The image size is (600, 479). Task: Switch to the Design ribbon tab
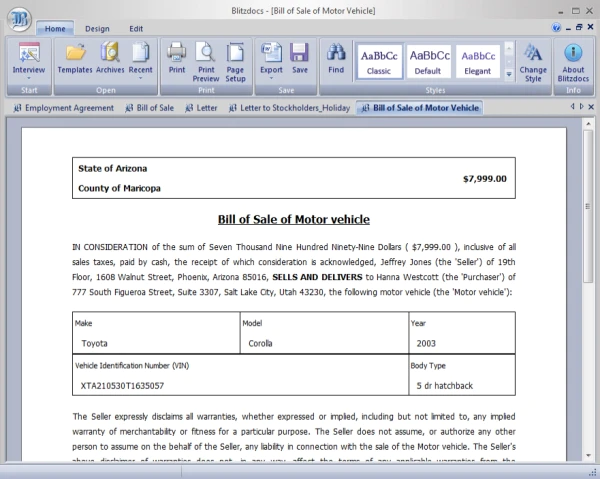click(x=97, y=29)
